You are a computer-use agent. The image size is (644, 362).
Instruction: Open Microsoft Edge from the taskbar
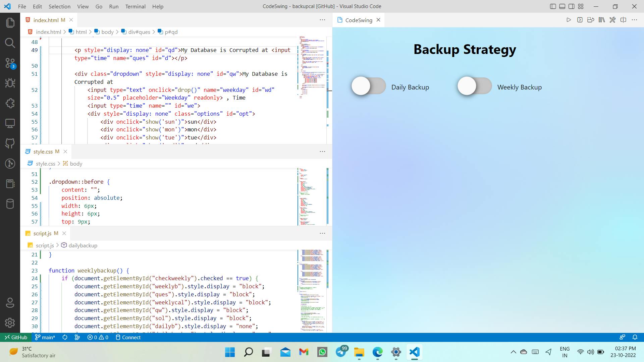pyautogui.click(x=377, y=352)
